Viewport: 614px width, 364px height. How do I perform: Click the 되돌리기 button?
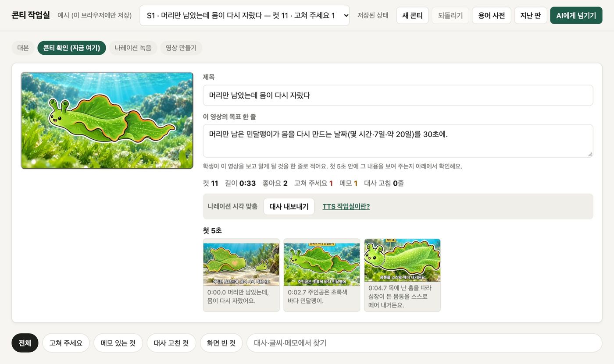coord(450,15)
